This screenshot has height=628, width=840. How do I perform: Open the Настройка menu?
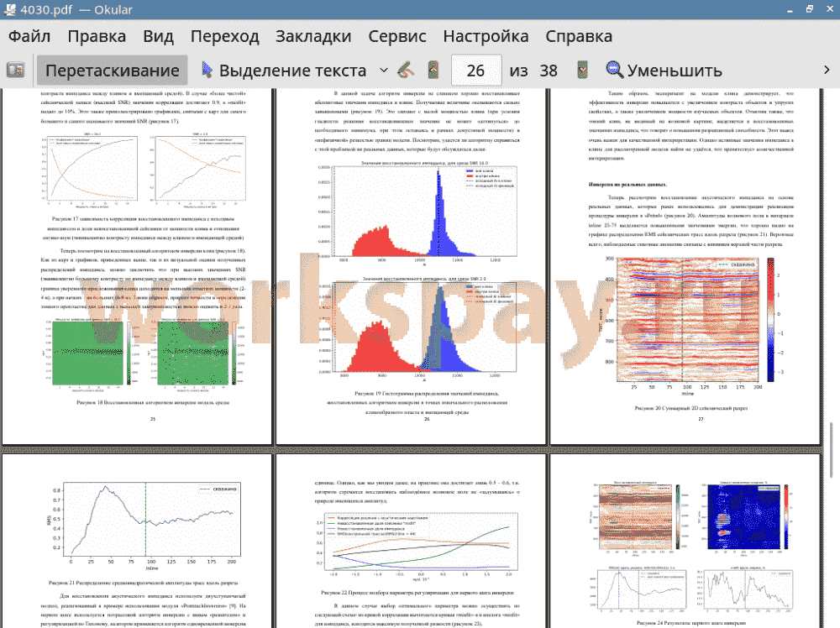point(486,36)
